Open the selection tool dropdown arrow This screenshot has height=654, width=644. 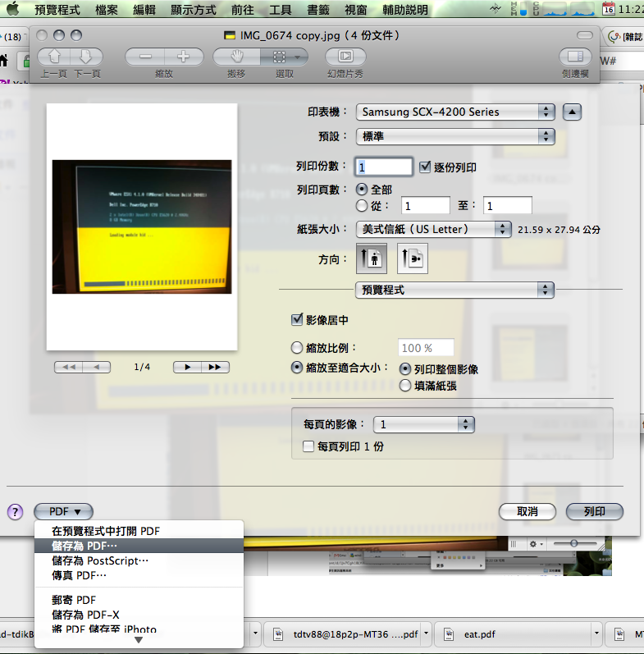point(298,57)
